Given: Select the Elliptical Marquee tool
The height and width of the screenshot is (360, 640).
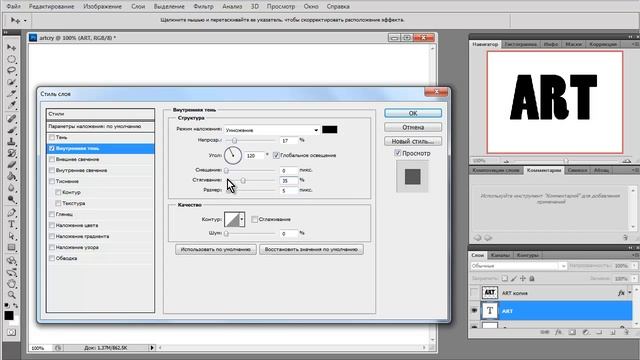Looking at the screenshot, I should 11,59.
